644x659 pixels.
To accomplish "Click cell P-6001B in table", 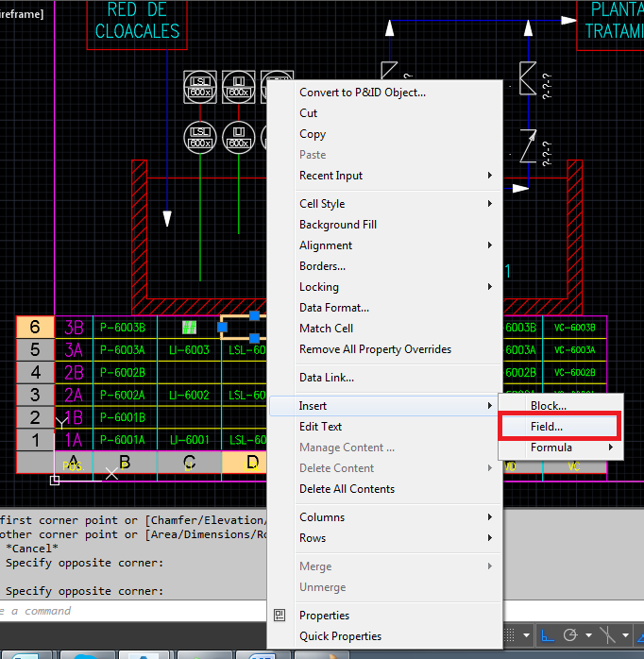I will tap(125, 417).
